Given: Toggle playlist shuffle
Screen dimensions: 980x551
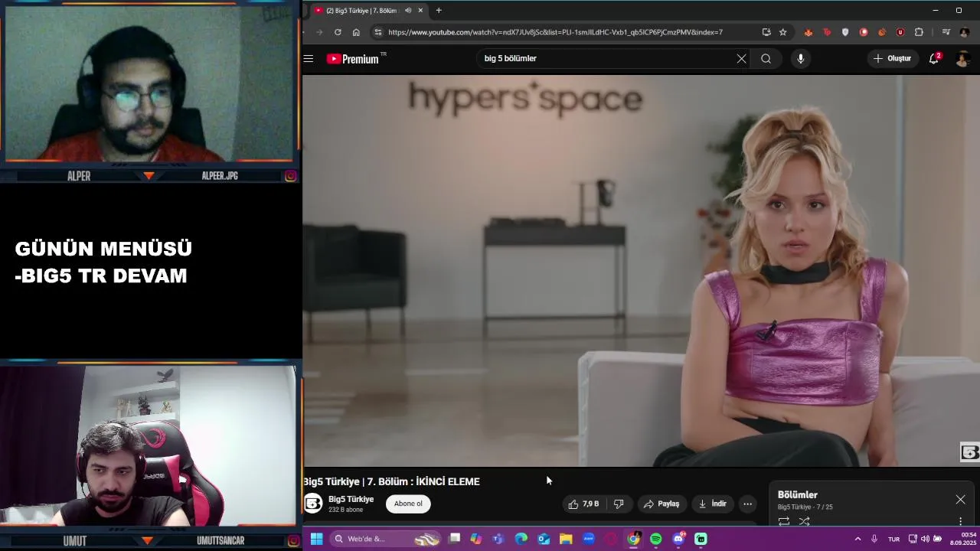Looking at the screenshot, I should pyautogui.click(x=804, y=521).
